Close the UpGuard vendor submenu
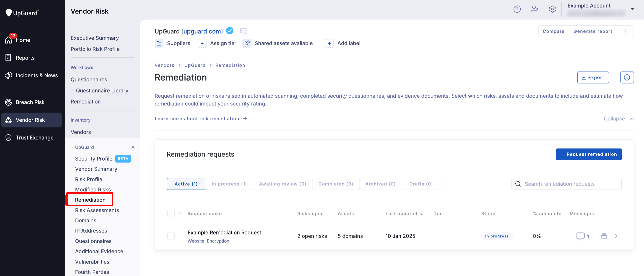Viewport: 644px width, 276px height. coord(133,147)
